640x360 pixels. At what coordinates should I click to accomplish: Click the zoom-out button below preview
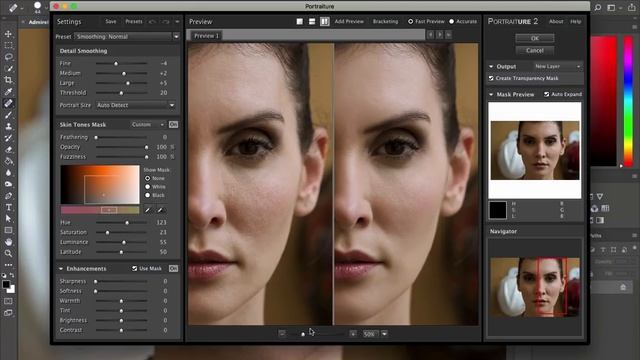tap(282, 333)
